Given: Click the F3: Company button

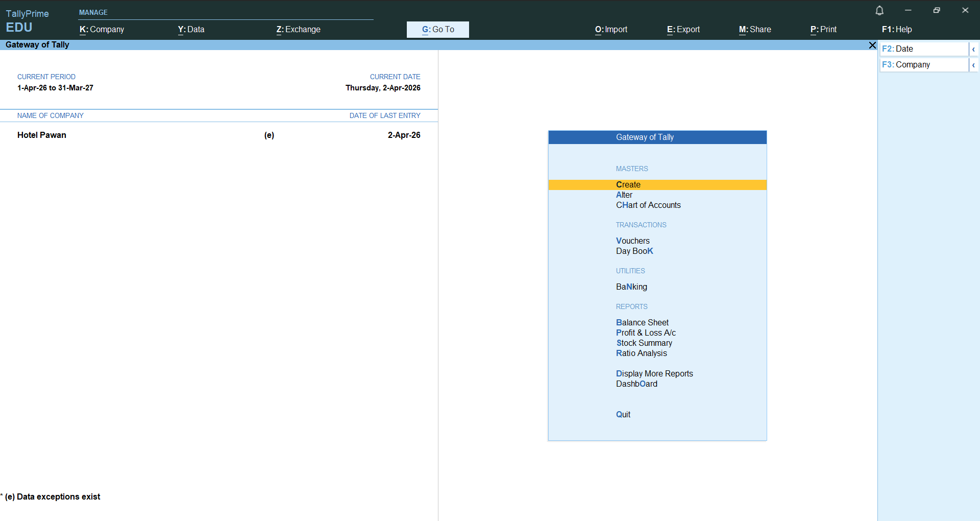Looking at the screenshot, I should point(924,65).
